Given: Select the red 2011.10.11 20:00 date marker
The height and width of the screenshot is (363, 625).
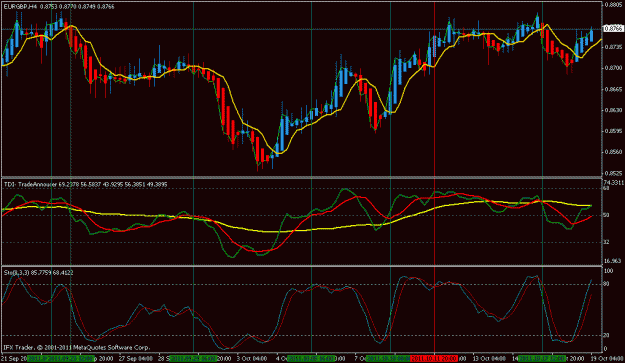Looking at the screenshot, I should click(434, 359).
